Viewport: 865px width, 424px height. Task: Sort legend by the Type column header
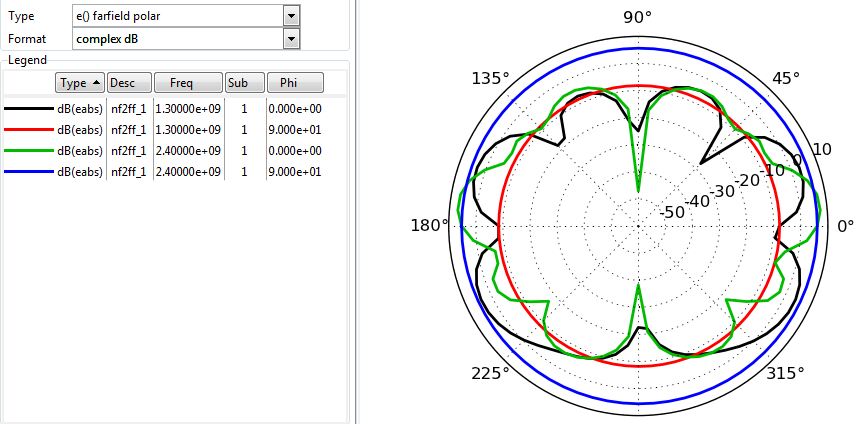tap(79, 82)
